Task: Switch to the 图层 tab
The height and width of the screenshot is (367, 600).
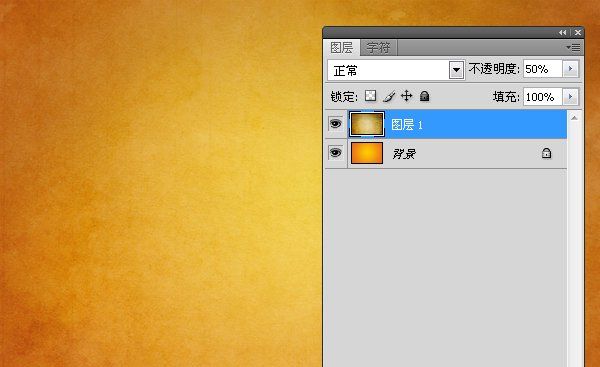Action: click(x=341, y=48)
